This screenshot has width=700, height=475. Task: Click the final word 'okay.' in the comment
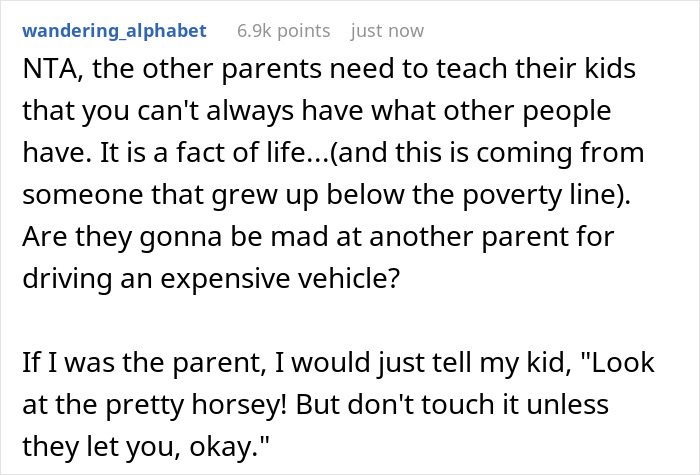point(229,446)
